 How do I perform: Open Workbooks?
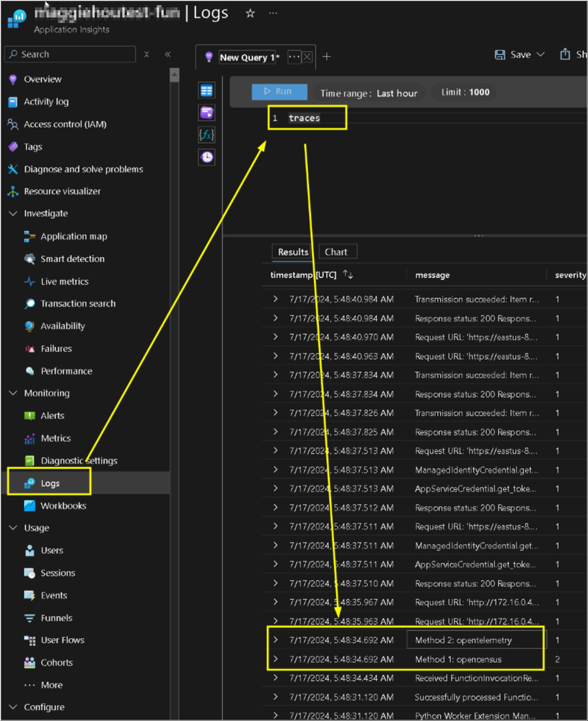[x=63, y=506]
